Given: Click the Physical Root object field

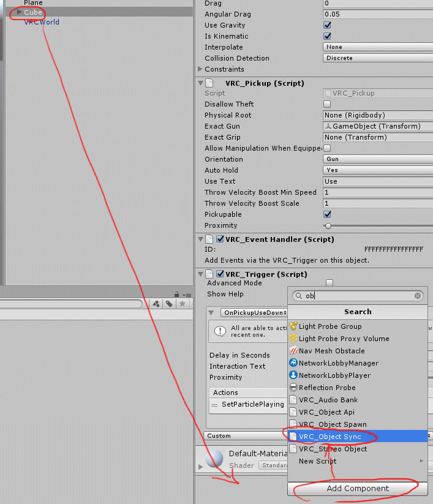Looking at the screenshot, I should (x=378, y=115).
